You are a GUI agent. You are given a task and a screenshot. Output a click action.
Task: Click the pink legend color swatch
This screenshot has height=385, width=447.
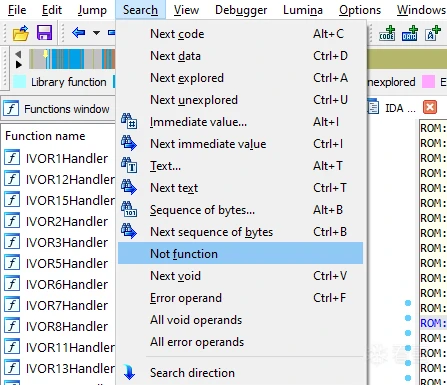428,82
